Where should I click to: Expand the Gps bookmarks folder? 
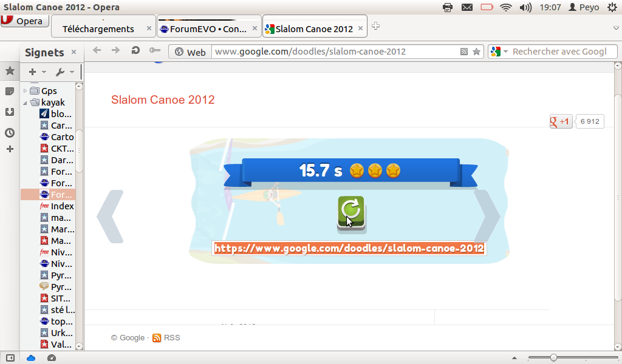pyautogui.click(x=25, y=91)
